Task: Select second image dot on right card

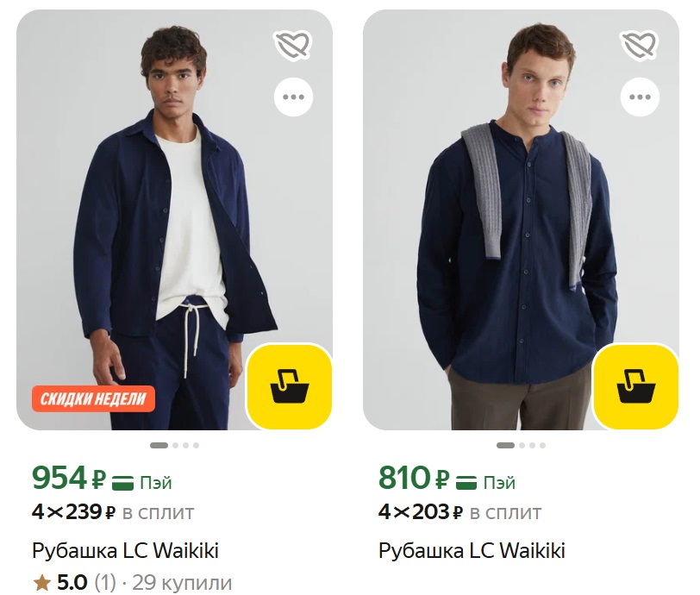Action: [x=522, y=446]
